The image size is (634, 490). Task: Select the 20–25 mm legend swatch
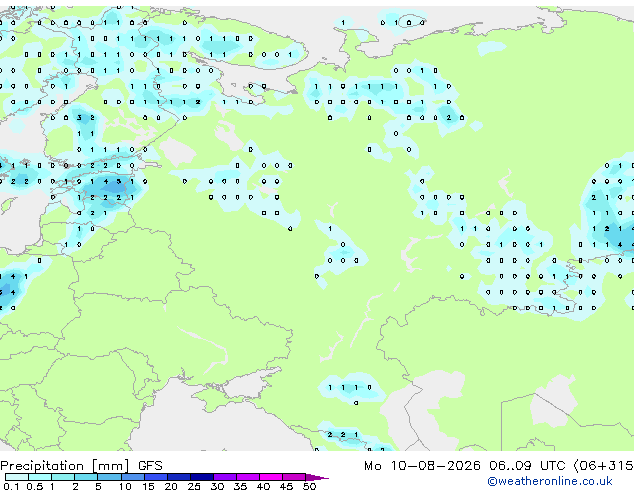[x=179, y=477]
